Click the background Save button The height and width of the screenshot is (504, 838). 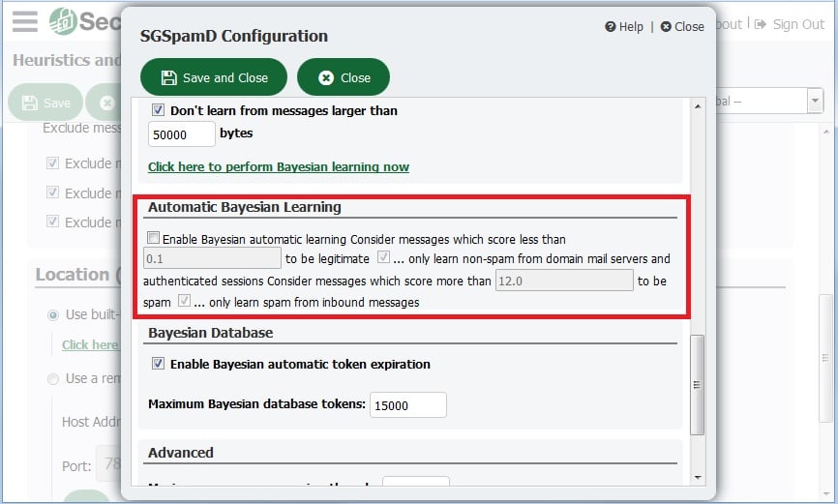pyautogui.click(x=45, y=103)
